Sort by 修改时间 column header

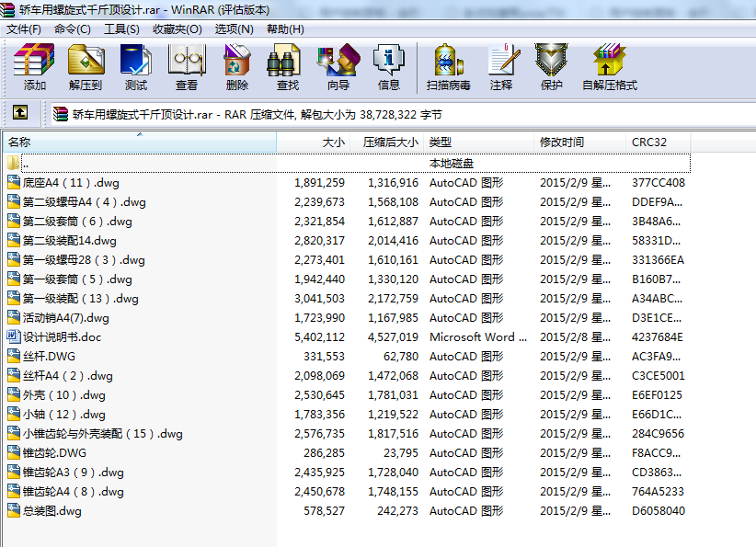[580, 142]
